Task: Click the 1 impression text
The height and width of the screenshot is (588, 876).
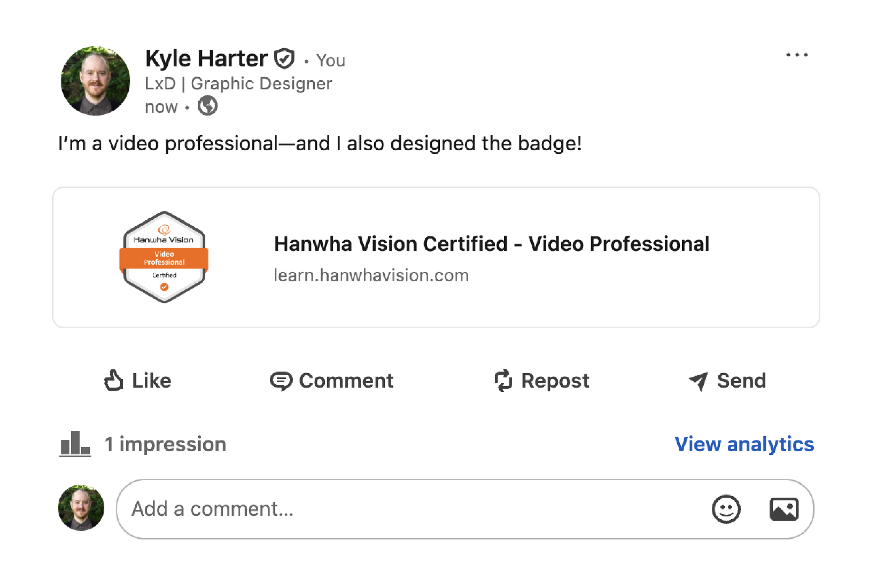Action: [165, 444]
